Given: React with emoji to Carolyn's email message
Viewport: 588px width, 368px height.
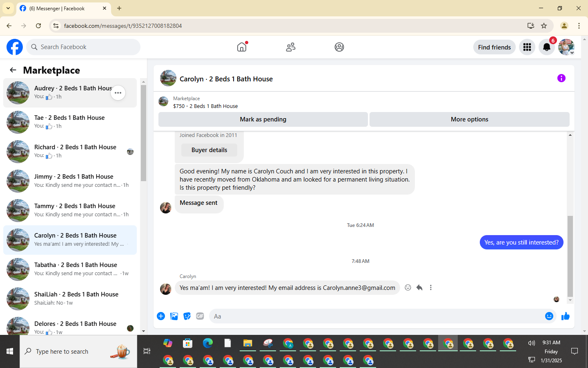Looking at the screenshot, I should click(408, 287).
